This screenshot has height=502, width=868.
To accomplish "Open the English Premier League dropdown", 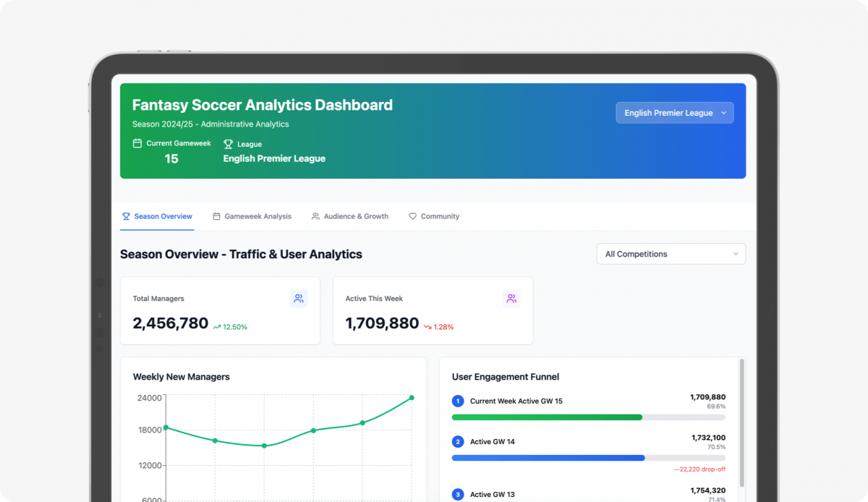I will click(x=674, y=113).
